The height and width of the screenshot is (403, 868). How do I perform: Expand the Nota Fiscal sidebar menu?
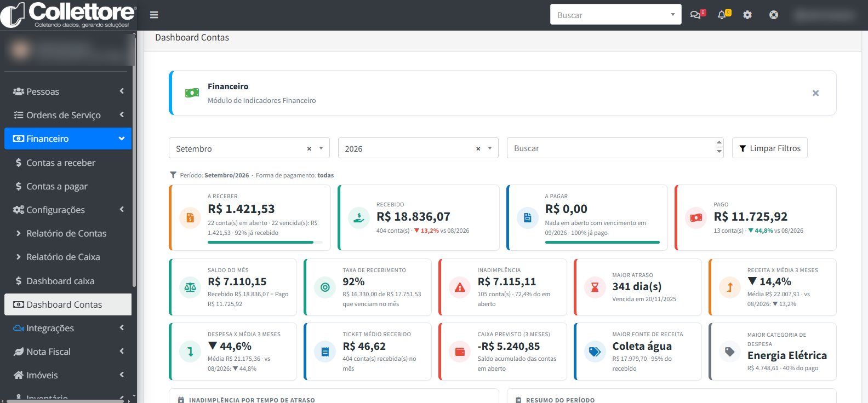click(x=68, y=352)
